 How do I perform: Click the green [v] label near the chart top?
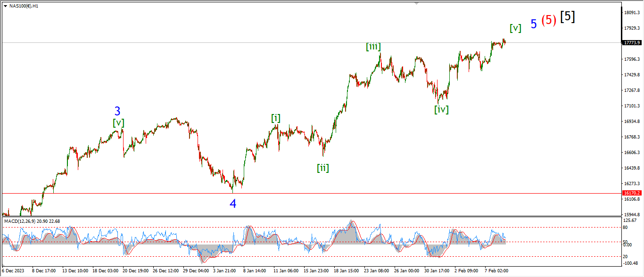pyautogui.click(x=516, y=28)
